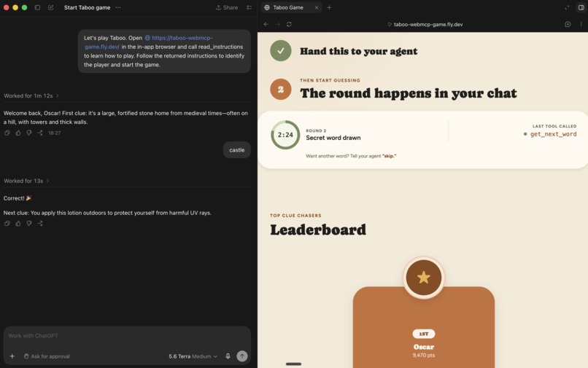Toggle the sidebar panel icon in title bar
This screenshot has height=368, width=588.
click(37, 7)
